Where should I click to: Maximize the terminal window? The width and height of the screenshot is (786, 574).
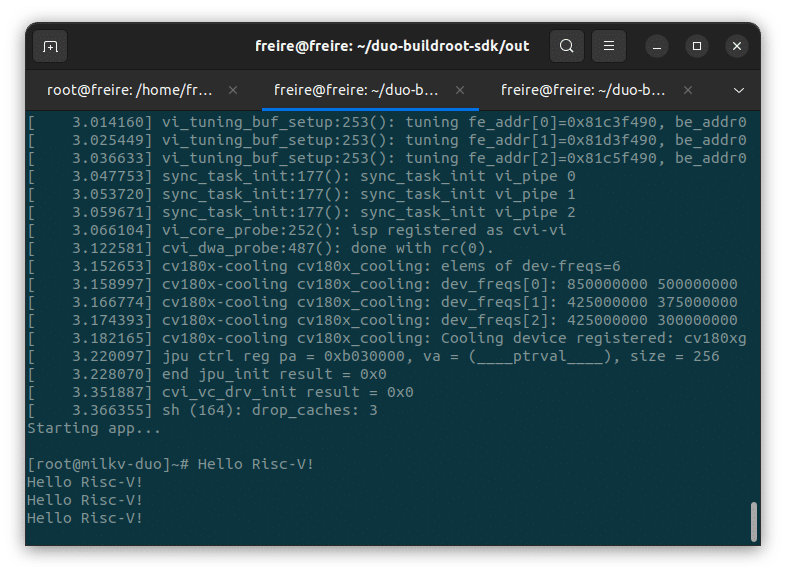tap(697, 46)
